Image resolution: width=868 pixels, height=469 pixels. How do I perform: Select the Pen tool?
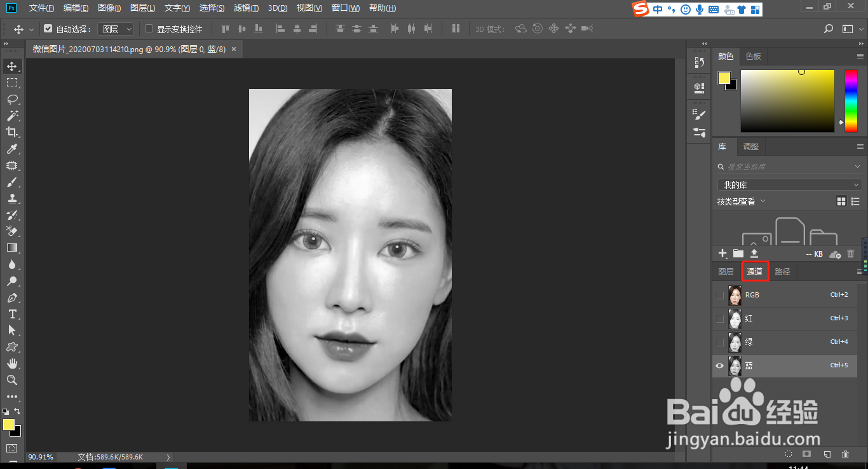12,297
